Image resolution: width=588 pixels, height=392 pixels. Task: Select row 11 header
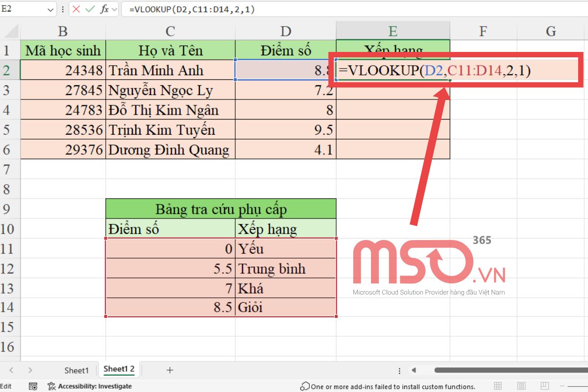coord(10,248)
